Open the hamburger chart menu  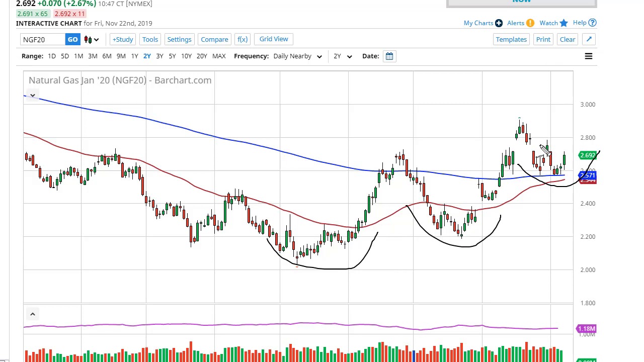[588, 56]
